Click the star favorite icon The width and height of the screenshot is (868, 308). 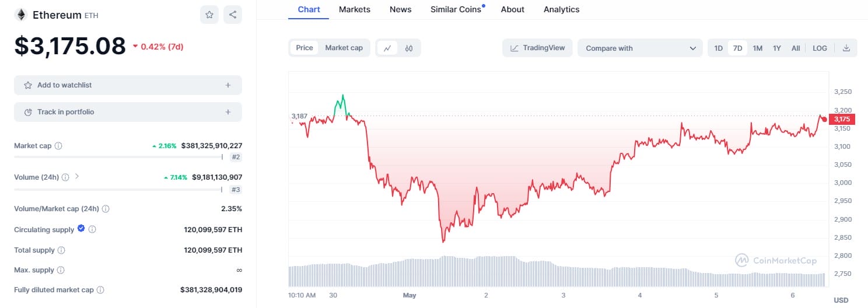209,15
